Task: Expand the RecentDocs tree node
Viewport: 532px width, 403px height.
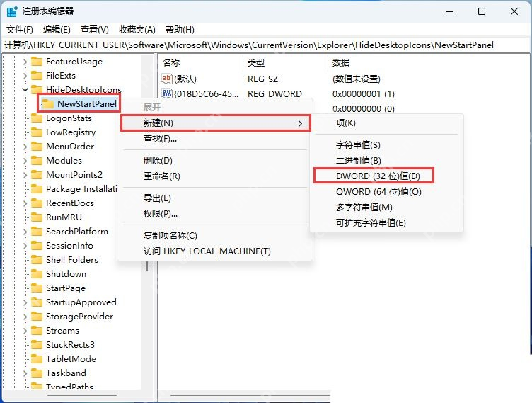Action: pos(25,203)
